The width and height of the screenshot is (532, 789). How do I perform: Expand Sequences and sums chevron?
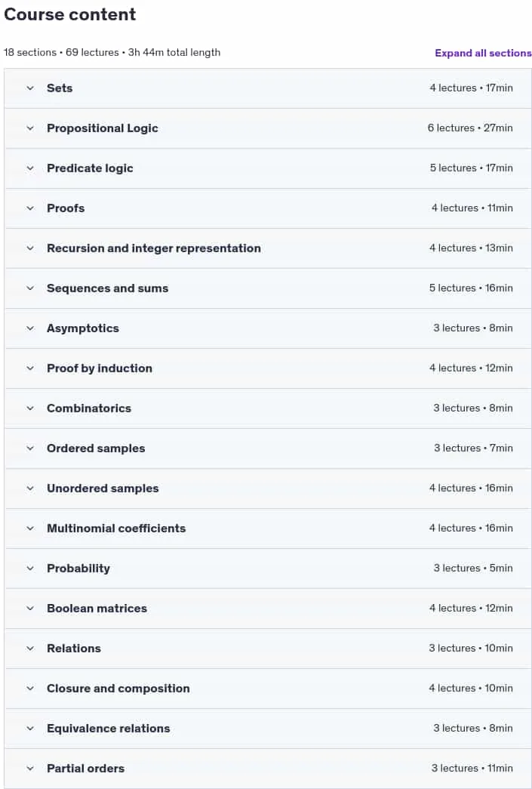coord(30,288)
